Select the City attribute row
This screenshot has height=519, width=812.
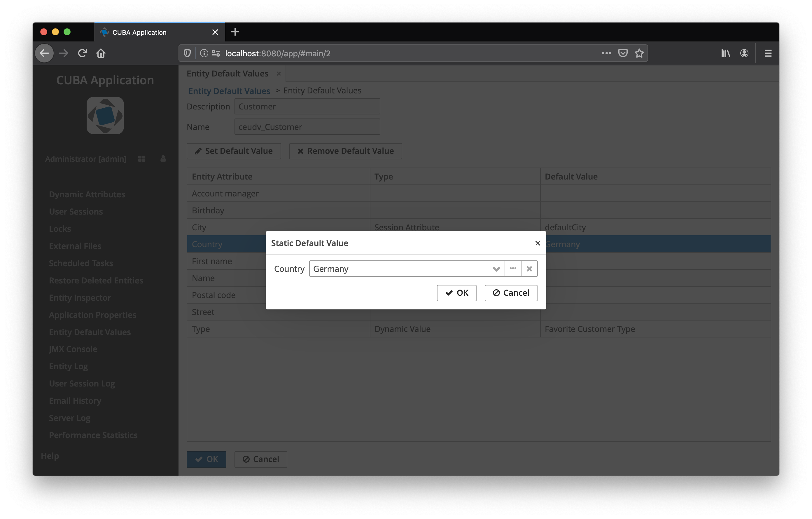(x=479, y=227)
